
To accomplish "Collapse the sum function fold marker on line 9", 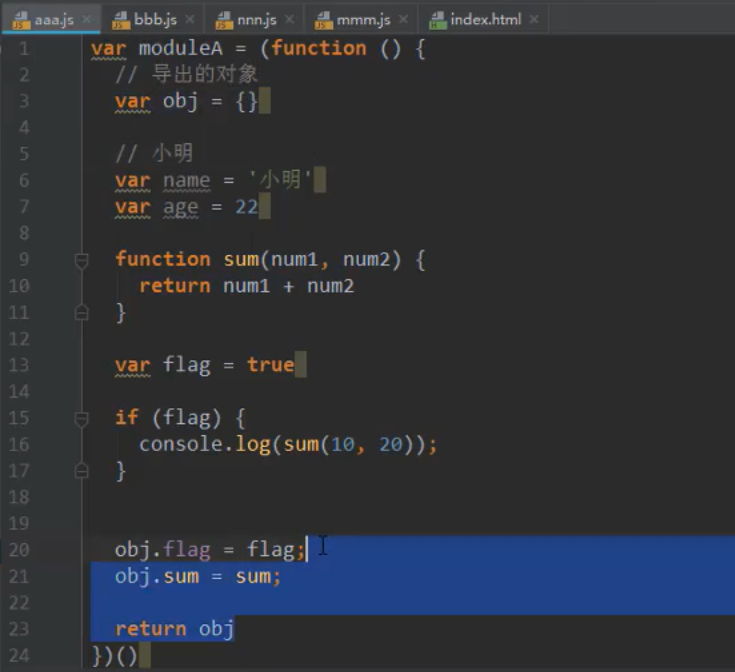I will pyautogui.click(x=82, y=261).
